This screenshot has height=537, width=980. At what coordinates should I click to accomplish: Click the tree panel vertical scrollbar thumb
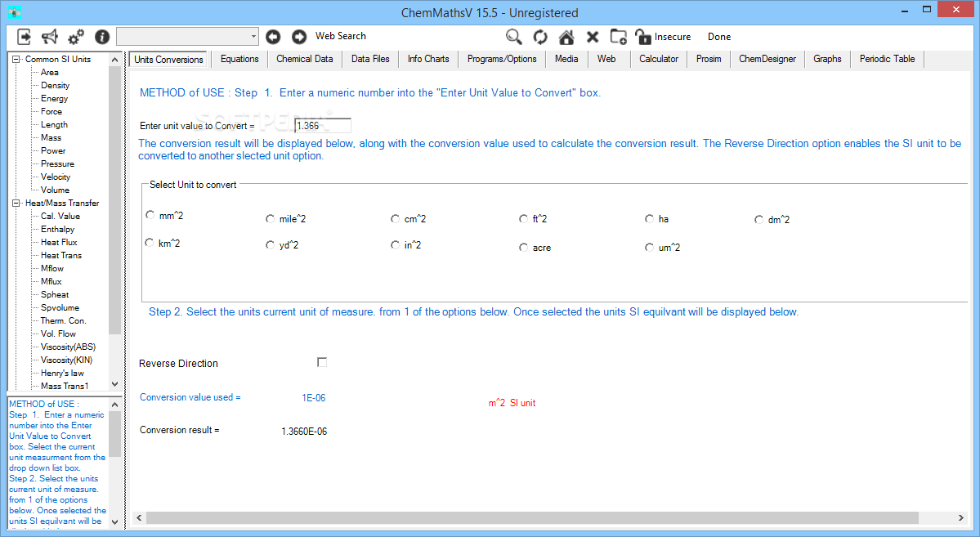click(114, 200)
